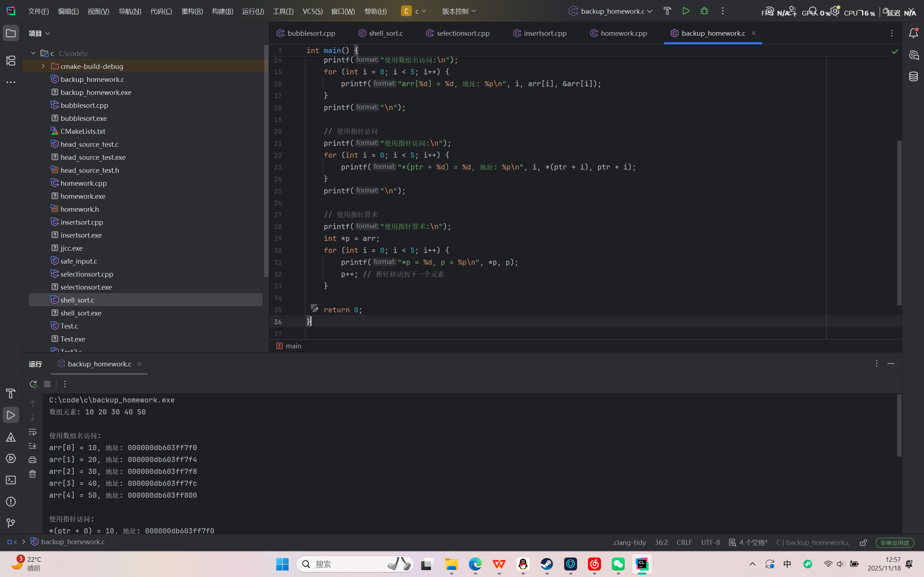Toggle read-only lock icon in status bar
Image resolution: width=924 pixels, height=577 pixels.
pyautogui.click(x=863, y=543)
